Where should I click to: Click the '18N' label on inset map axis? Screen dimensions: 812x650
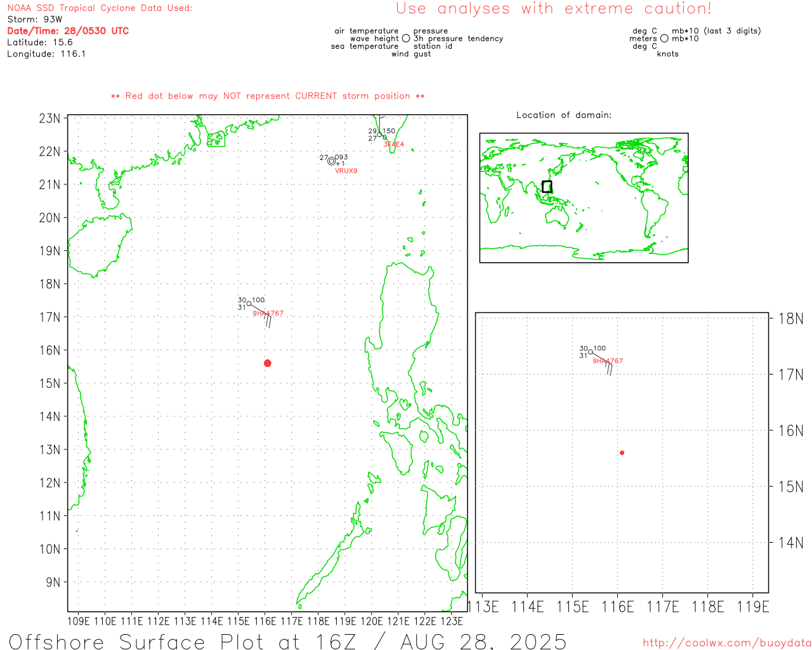click(791, 319)
